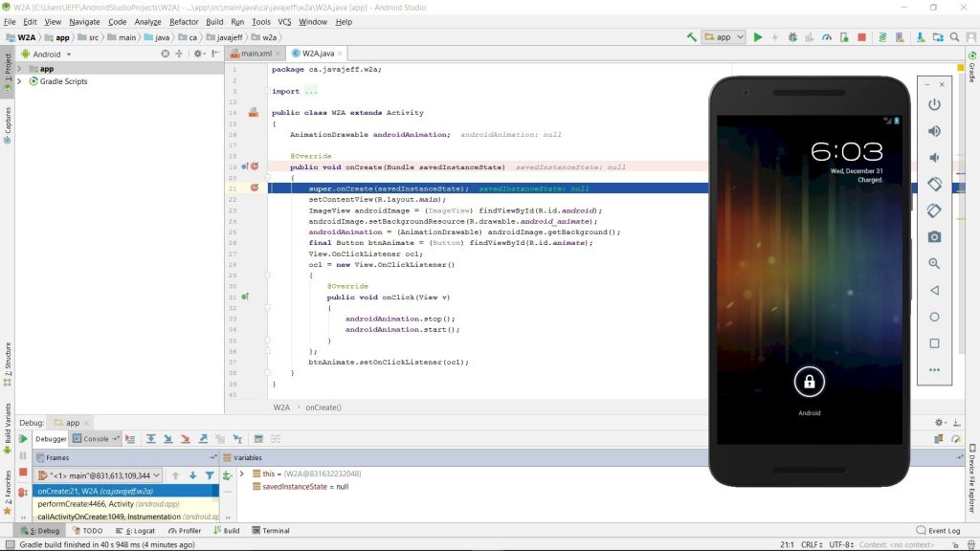Select the performCreate:4466 stack frame
The width and height of the screenshot is (980, 551).
125,504
